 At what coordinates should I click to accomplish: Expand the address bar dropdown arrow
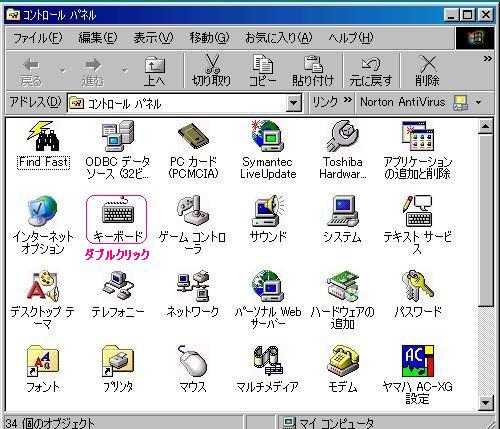tap(294, 103)
